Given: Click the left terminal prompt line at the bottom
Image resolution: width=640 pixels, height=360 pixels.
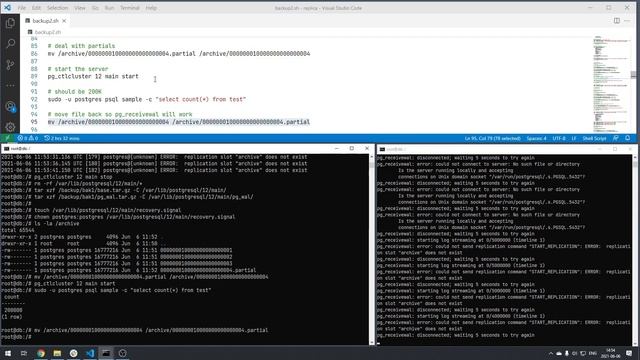Looking at the screenshot, I should coord(16,337).
